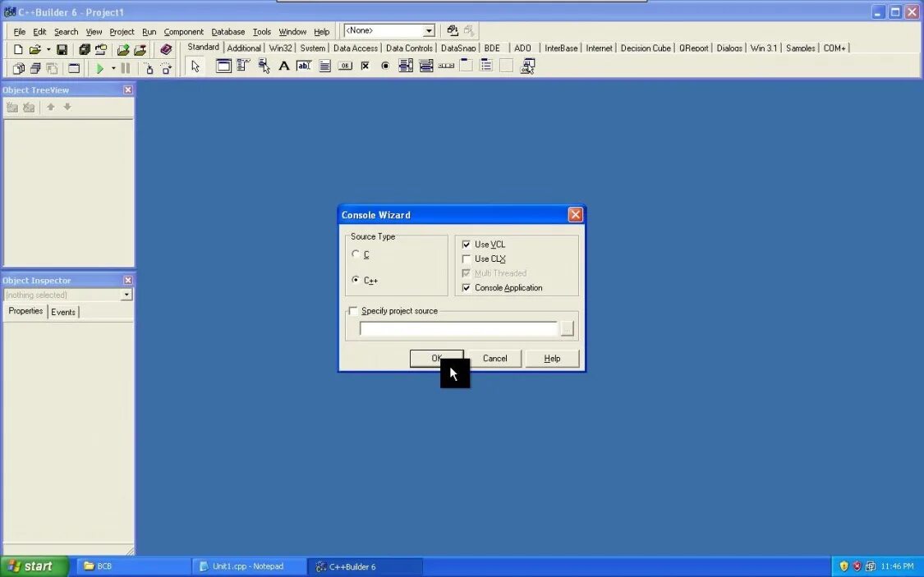Viewport: 924px width, 577px height.
Task: Expand the Run button dropdown arrow
Action: [x=113, y=68]
